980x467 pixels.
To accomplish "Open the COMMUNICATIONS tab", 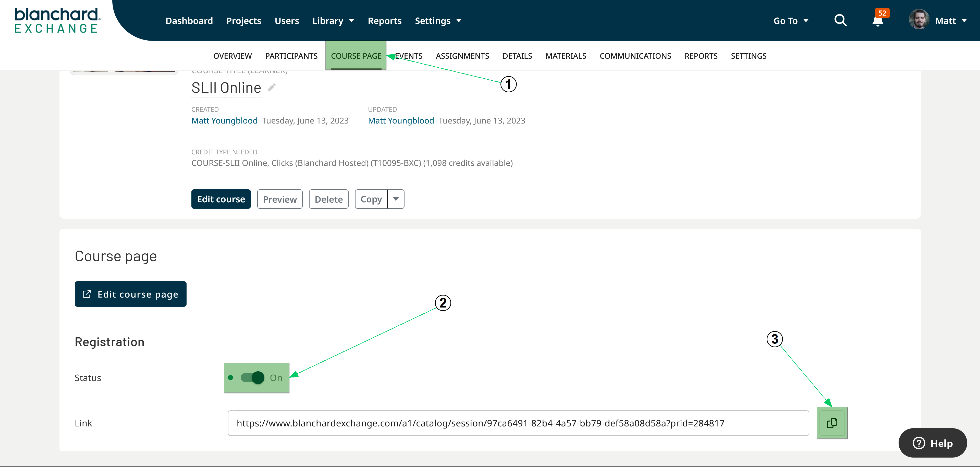I will click(x=635, y=56).
